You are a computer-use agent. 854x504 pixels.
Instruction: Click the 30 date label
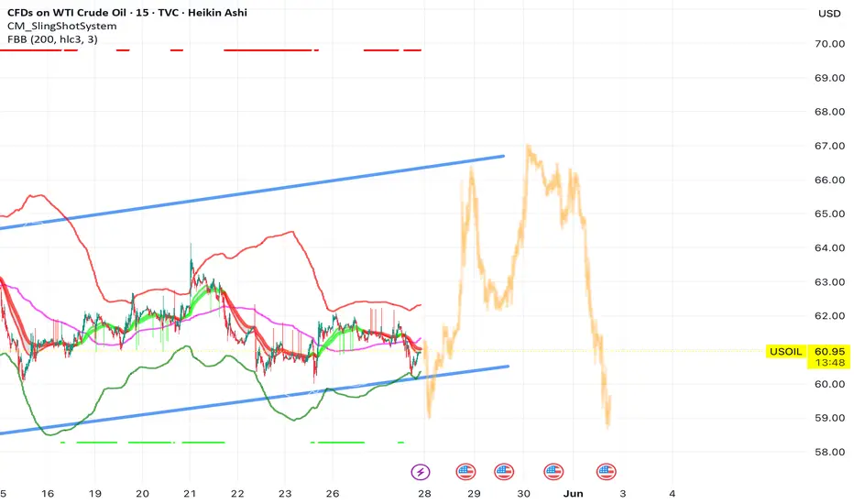coord(523,494)
